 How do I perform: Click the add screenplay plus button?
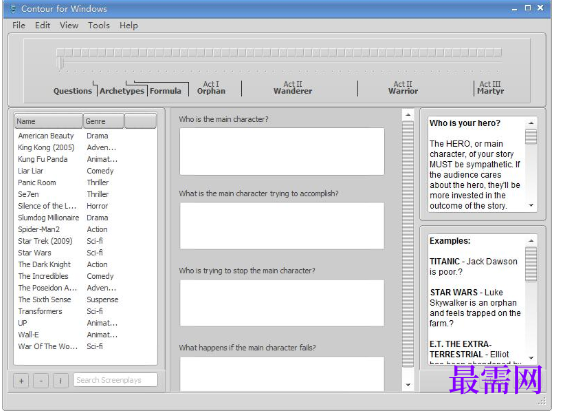click(21, 381)
